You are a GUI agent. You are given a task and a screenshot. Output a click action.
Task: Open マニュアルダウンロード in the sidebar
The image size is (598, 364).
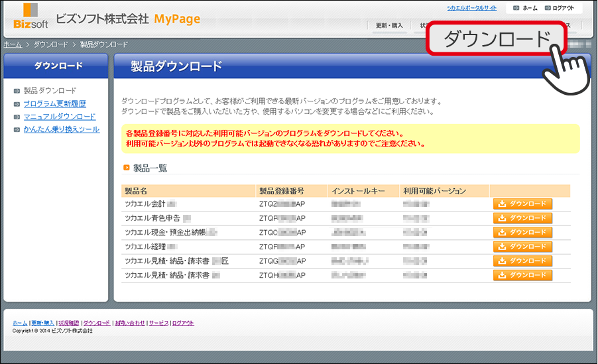60,117
